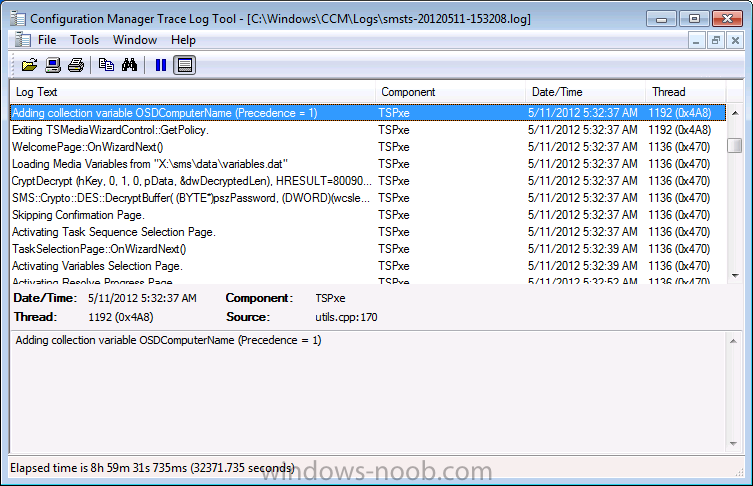Click the Open on Server icon
Viewport: 753px width, 486px height.
(x=53, y=65)
